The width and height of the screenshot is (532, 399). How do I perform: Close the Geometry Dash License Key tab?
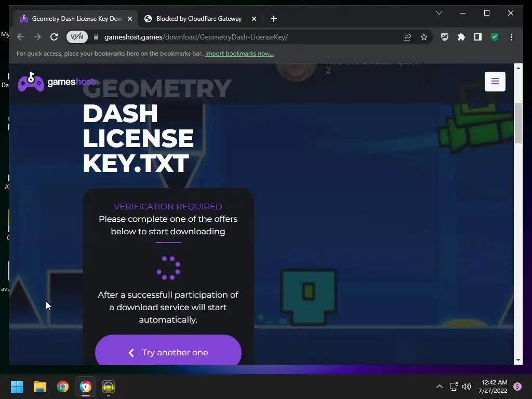pos(129,19)
